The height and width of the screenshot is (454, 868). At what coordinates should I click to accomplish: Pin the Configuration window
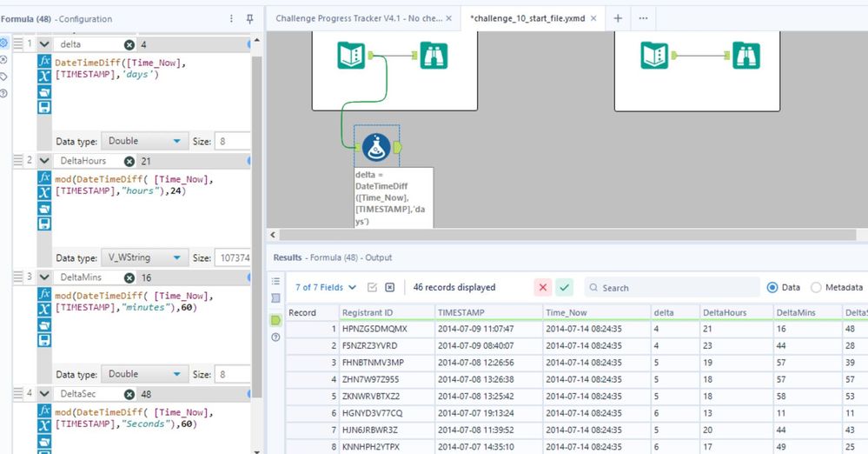[250, 18]
